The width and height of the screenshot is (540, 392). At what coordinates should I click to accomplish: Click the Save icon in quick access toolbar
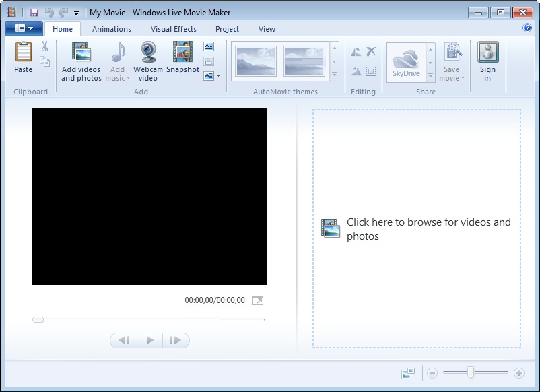click(34, 12)
